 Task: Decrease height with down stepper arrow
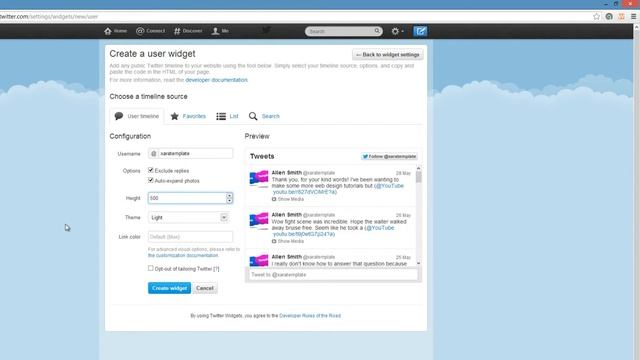point(229,200)
